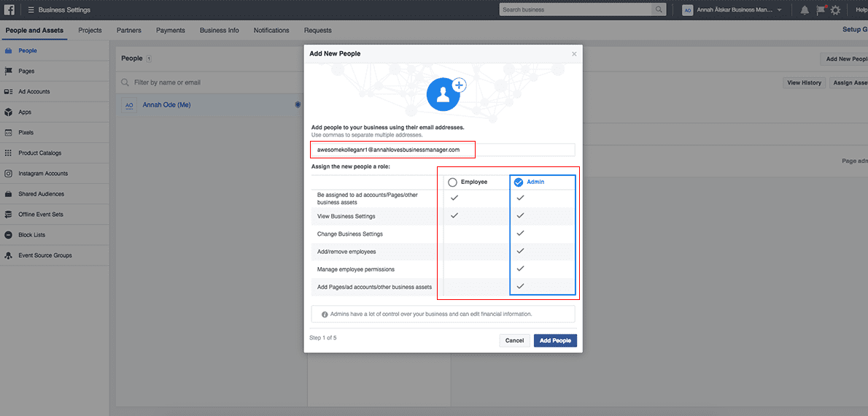Select the Admin role radio button
The width and height of the screenshot is (868, 416).
click(x=519, y=182)
